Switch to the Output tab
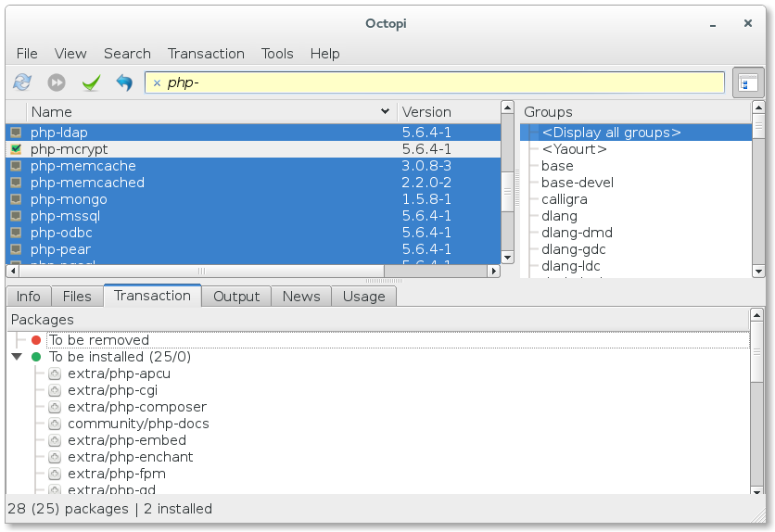The height and width of the screenshot is (532, 775). [236, 297]
